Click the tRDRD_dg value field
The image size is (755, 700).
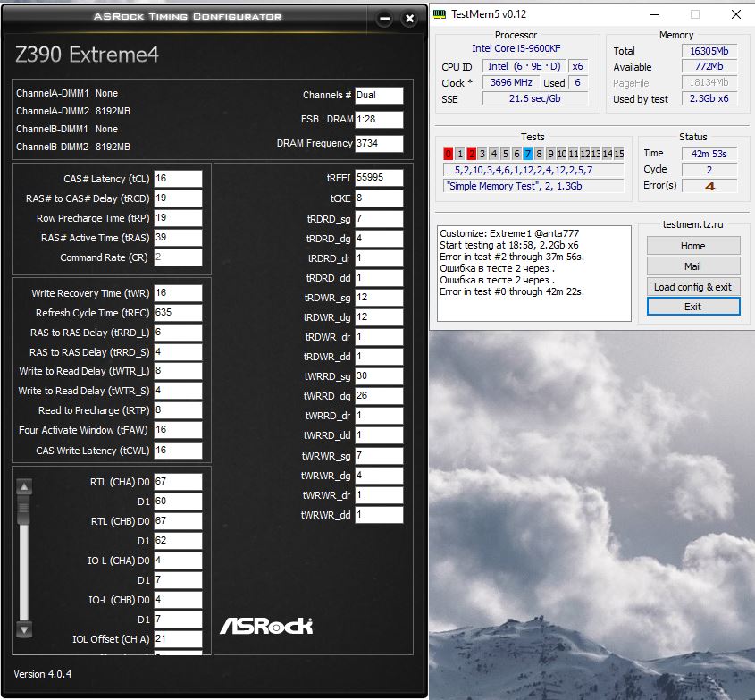point(379,239)
